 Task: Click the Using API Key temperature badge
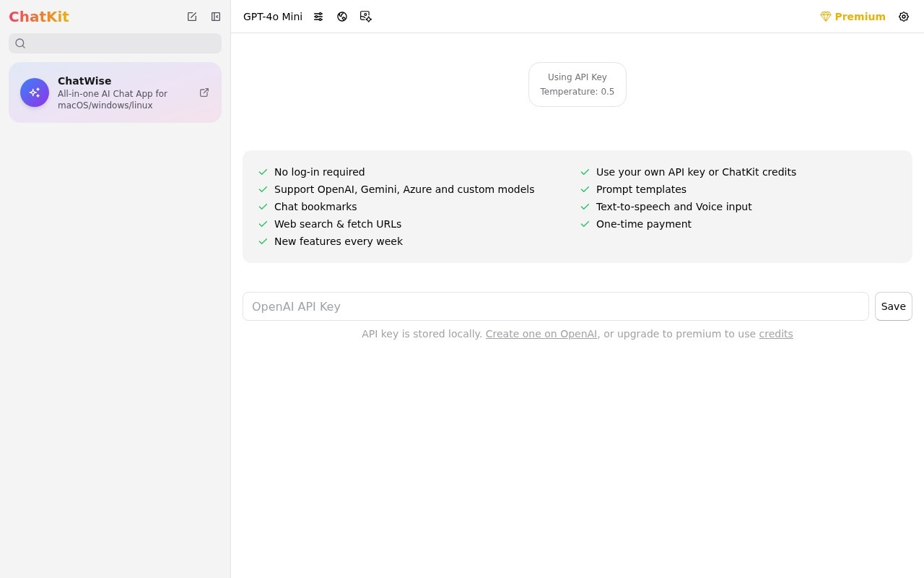click(x=577, y=85)
